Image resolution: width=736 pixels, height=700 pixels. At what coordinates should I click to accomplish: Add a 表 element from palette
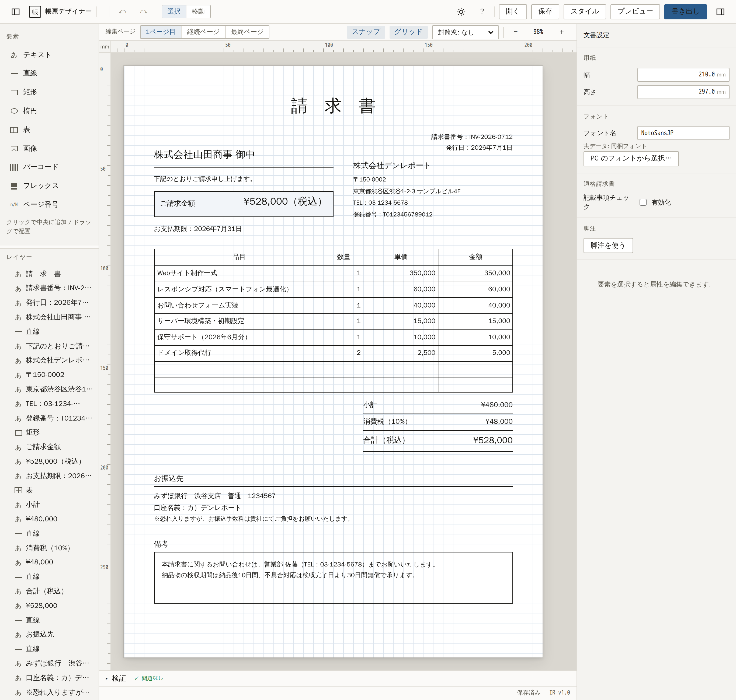click(49, 129)
